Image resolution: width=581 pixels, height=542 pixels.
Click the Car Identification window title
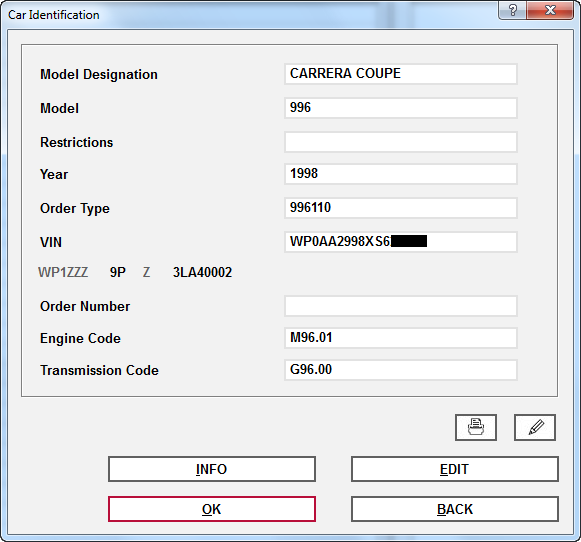point(54,15)
